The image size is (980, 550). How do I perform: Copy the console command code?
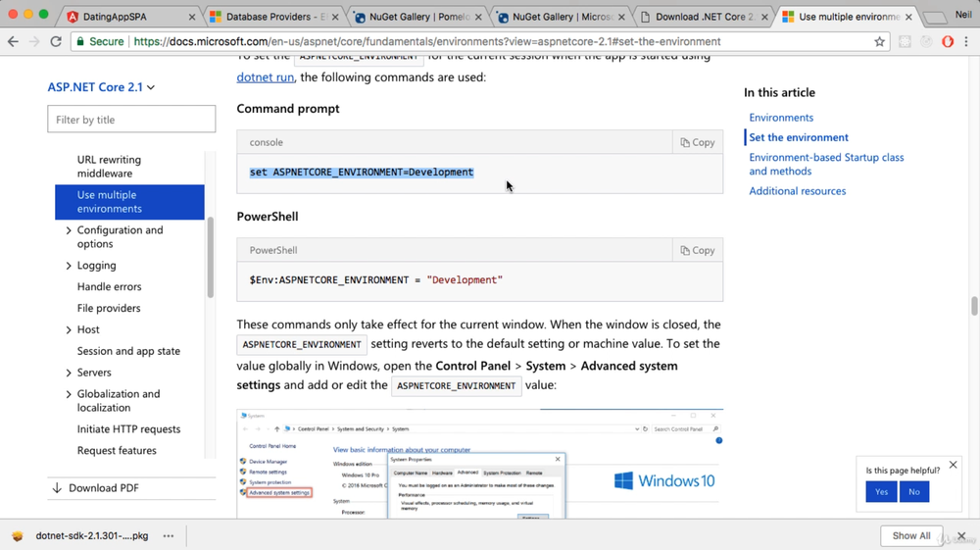[698, 142]
